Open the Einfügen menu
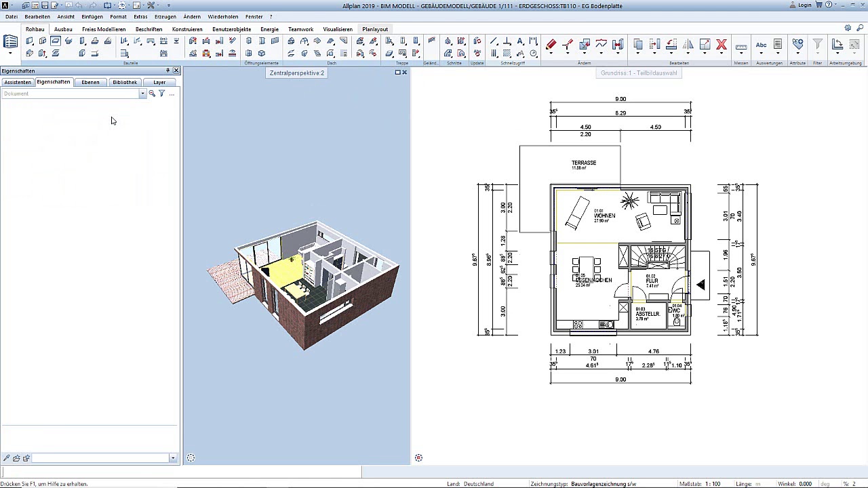Image resolution: width=868 pixels, height=488 pixels. [x=92, y=16]
